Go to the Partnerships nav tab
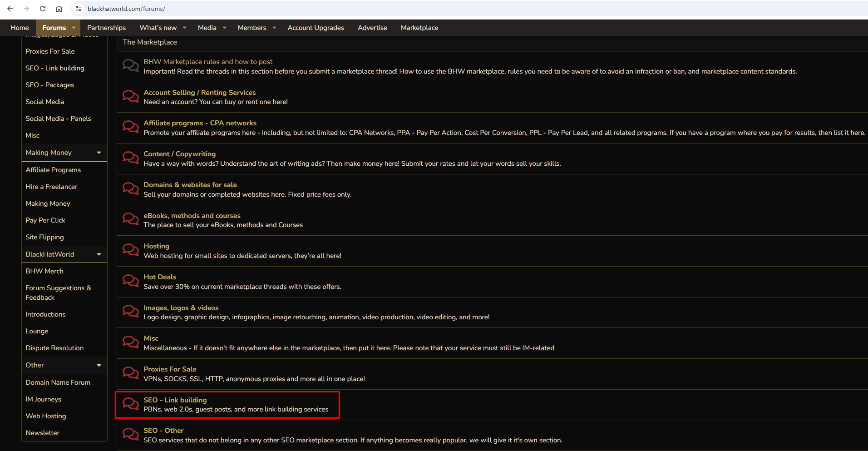This screenshot has width=868, height=451. tap(106, 28)
